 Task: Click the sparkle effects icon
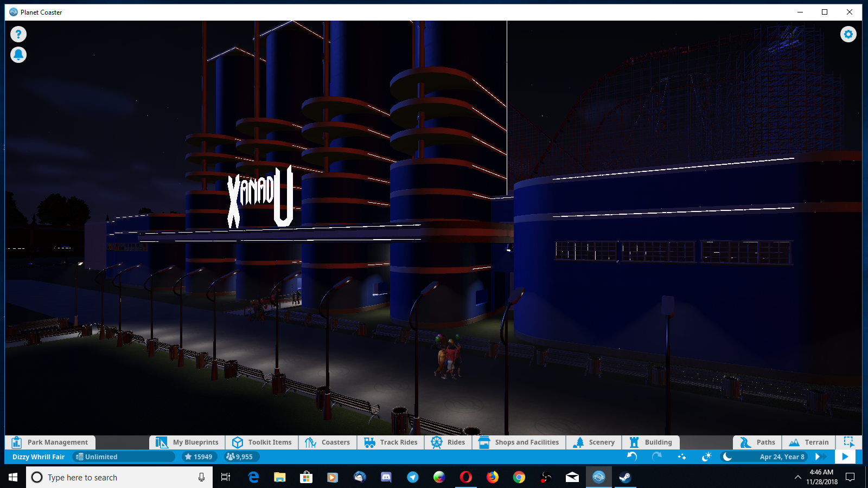pyautogui.click(x=682, y=457)
